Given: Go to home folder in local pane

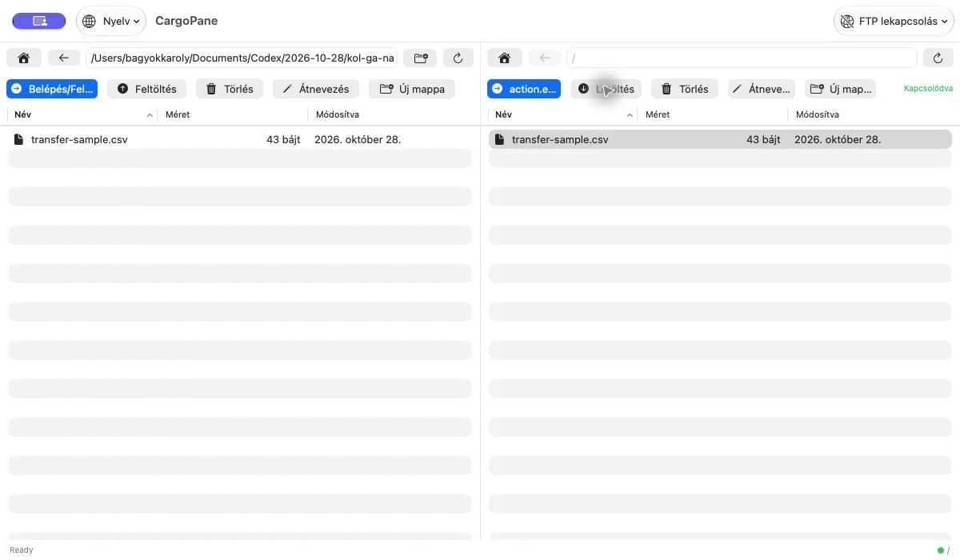Looking at the screenshot, I should click(x=24, y=58).
